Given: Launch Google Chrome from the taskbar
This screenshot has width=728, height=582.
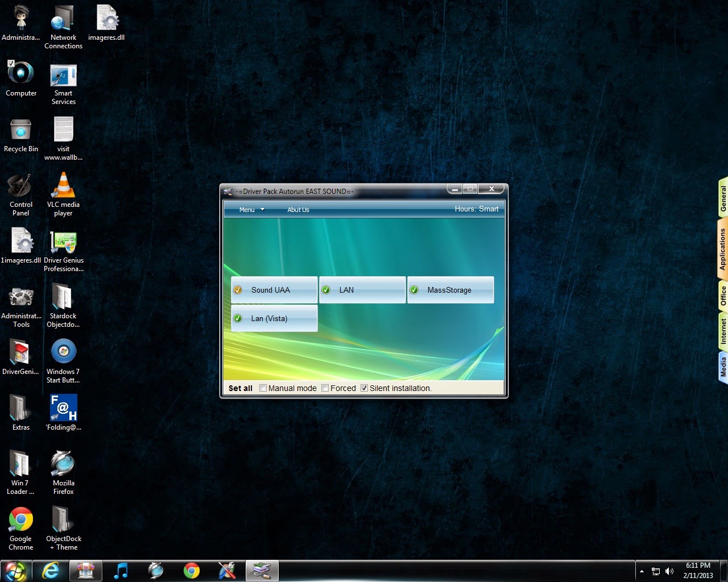Looking at the screenshot, I should point(191,570).
